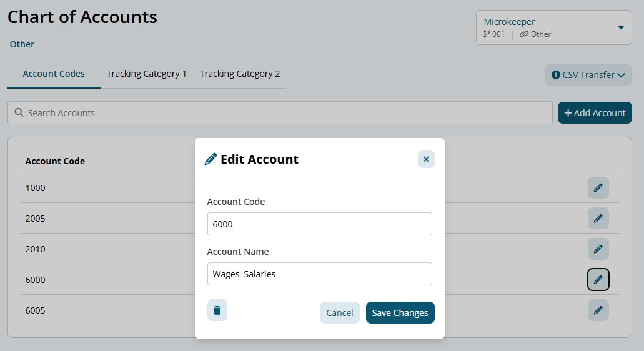Cancel the Edit Account dialog
Image resolution: width=644 pixels, height=351 pixels.
click(339, 313)
